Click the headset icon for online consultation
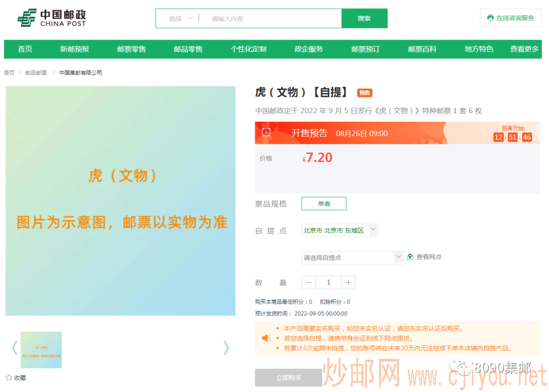The width and height of the screenshot is (549, 392). 490,18
